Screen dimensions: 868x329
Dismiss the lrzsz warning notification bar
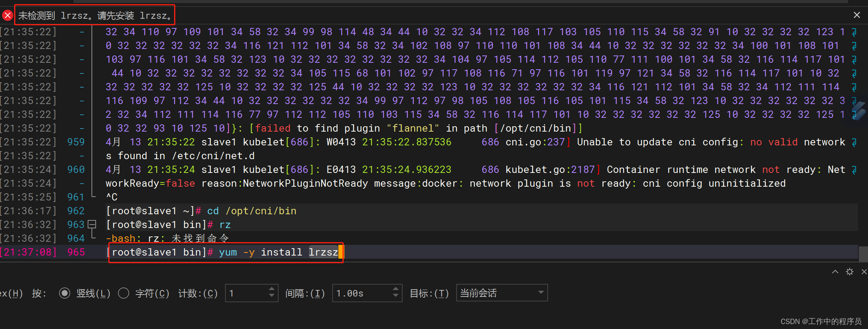[857, 15]
